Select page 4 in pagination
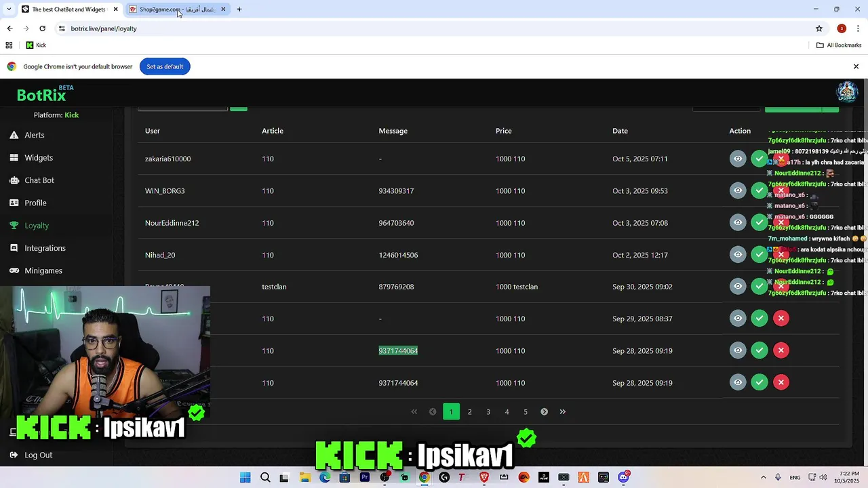Viewport: 868px width, 488px height. (x=507, y=411)
